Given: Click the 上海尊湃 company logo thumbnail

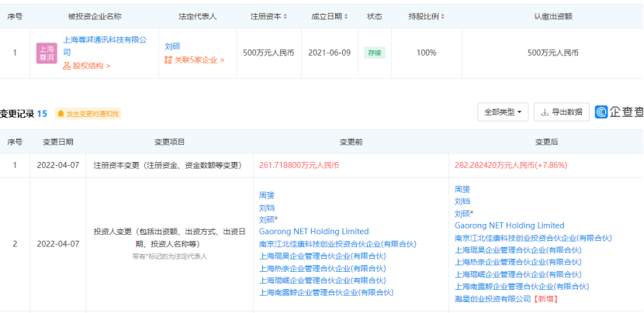Looking at the screenshot, I should tap(47, 53).
